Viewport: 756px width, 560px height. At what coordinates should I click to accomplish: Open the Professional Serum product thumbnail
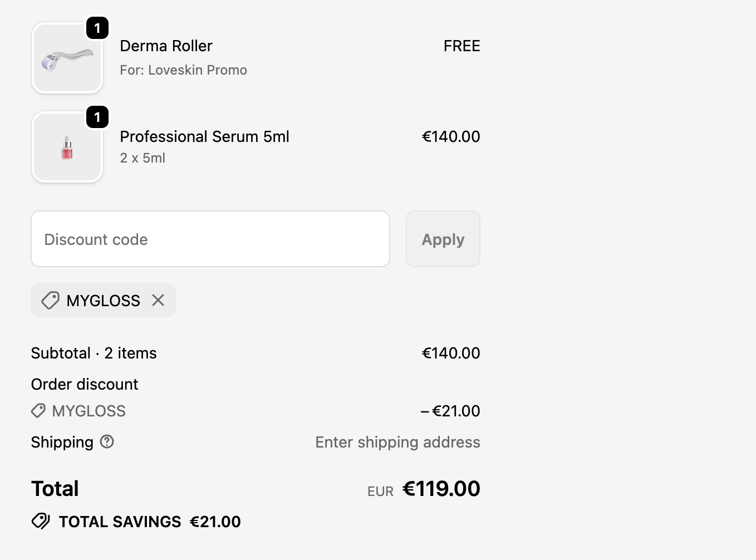point(67,148)
